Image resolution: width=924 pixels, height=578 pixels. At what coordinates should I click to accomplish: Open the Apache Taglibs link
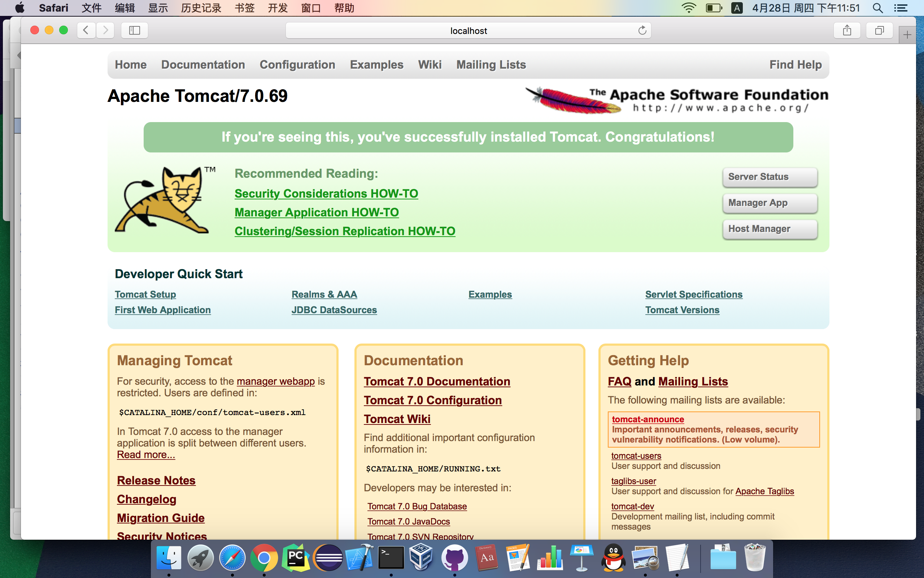[x=764, y=491]
